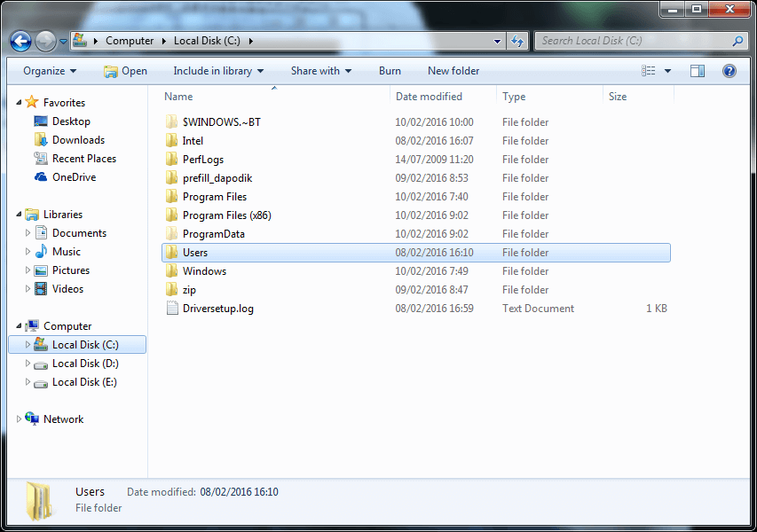
Task: Open the dropdown arrow after Computer breadcrumb
Action: tap(163, 41)
